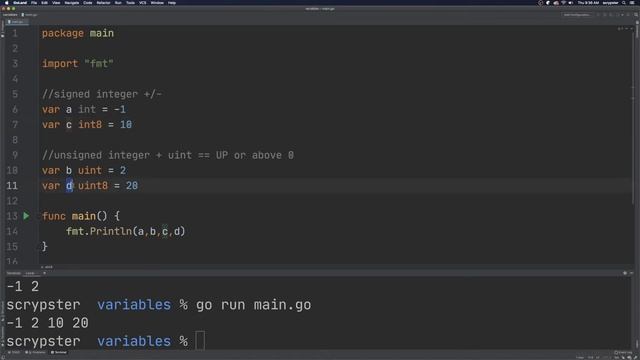Click the main.go breadcrumb in the navigation bar
Viewport: 640px width, 360px height.
[30, 15]
